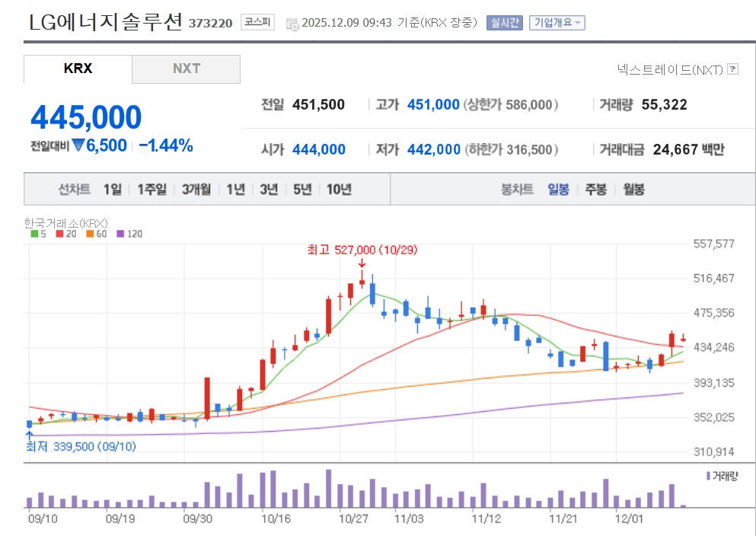Select the 일봉 daily candle chart
Image resolution: width=756 pixels, height=536 pixels.
558,190
